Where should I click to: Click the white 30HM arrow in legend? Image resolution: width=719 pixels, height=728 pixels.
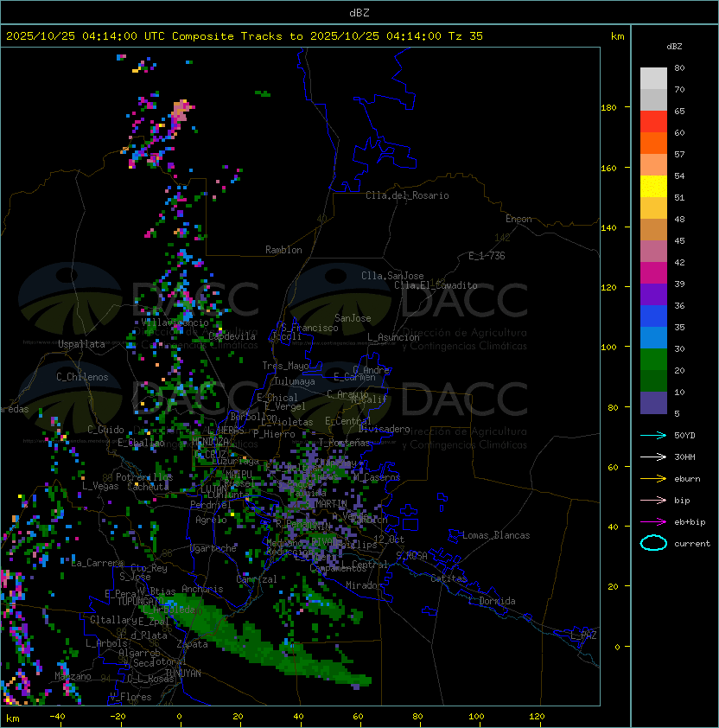point(653,457)
